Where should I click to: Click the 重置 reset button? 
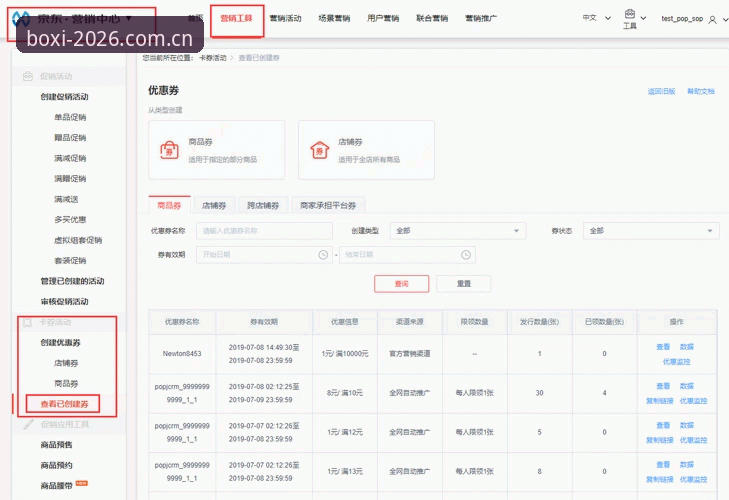coord(464,284)
